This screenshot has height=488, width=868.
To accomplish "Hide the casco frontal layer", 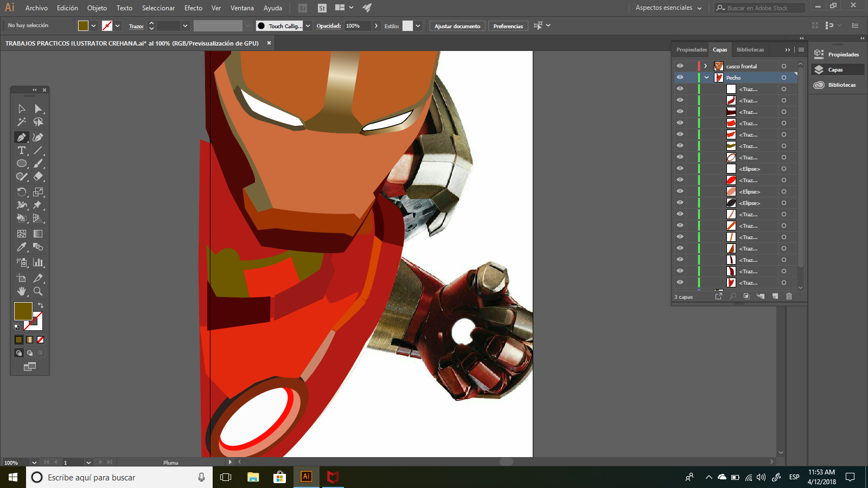I will coord(680,66).
